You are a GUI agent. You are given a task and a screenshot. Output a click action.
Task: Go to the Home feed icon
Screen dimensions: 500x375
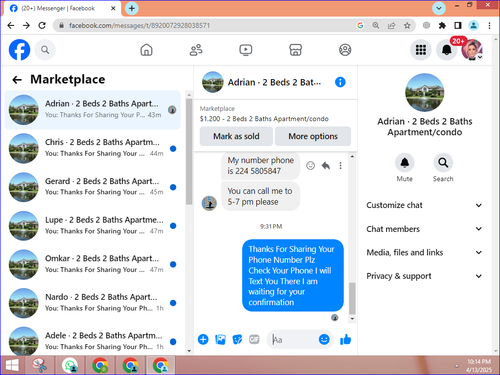point(146,50)
